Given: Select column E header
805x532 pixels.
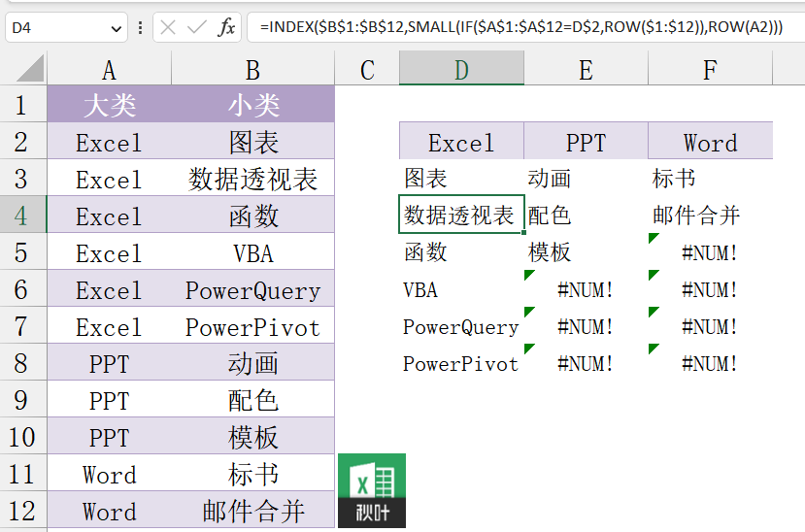Looking at the screenshot, I should (586, 69).
